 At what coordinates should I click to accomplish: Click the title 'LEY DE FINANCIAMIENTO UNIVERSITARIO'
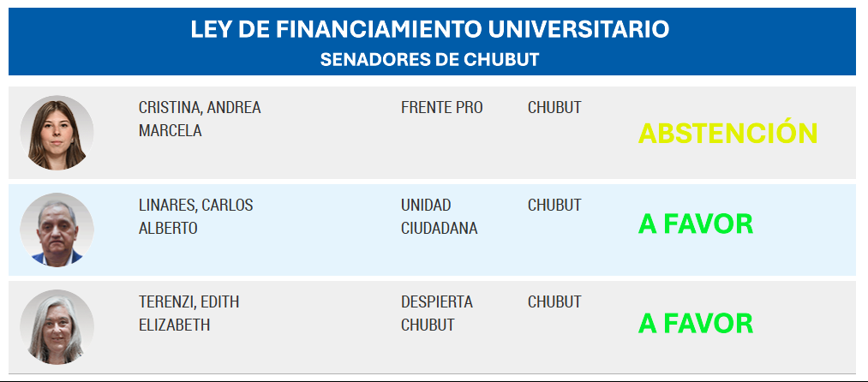tap(430, 29)
